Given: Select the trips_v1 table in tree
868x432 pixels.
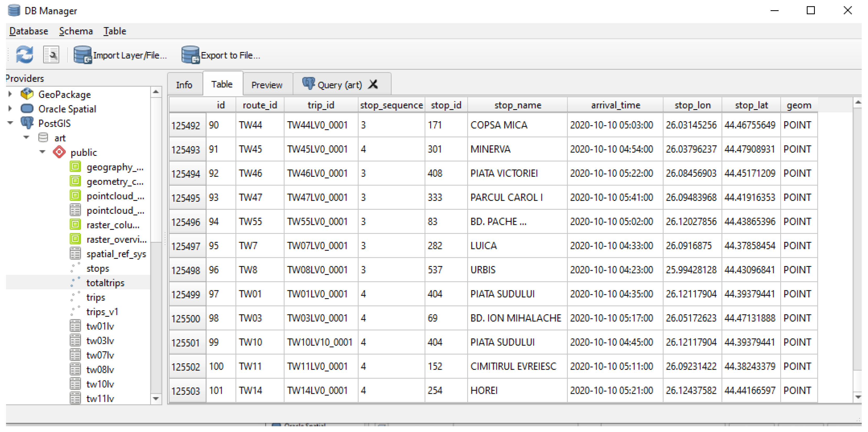Looking at the screenshot, I should [x=102, y=312].
